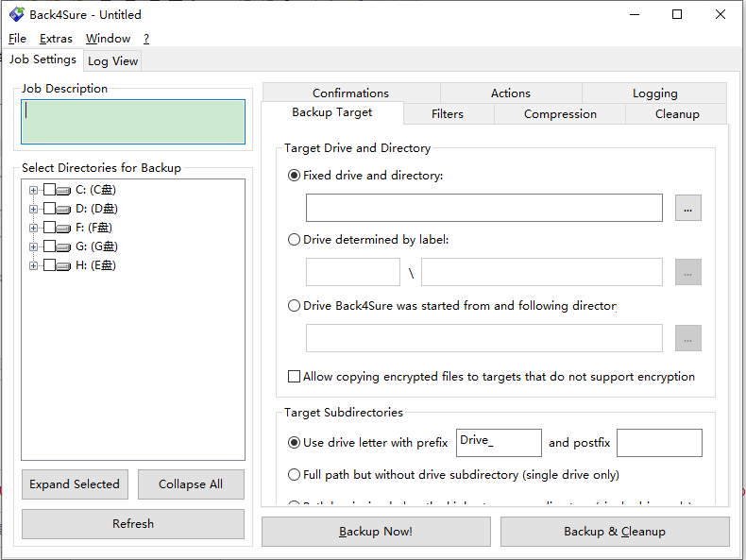Select Fixed drive and directory radio
The height and width of the screenshot is (560, 746).
pos(294,176)
